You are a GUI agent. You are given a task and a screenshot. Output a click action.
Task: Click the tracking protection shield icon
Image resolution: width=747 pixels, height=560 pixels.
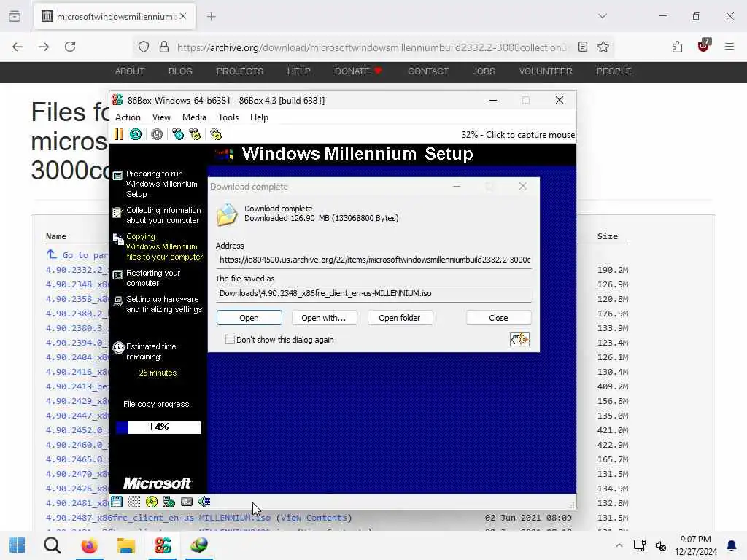coord(144,47)
